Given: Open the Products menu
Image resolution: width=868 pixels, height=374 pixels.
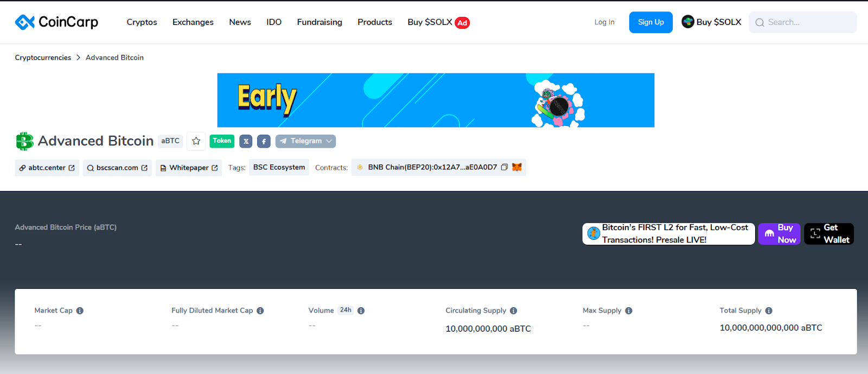Looking at the screenshot, I should 375,22.
